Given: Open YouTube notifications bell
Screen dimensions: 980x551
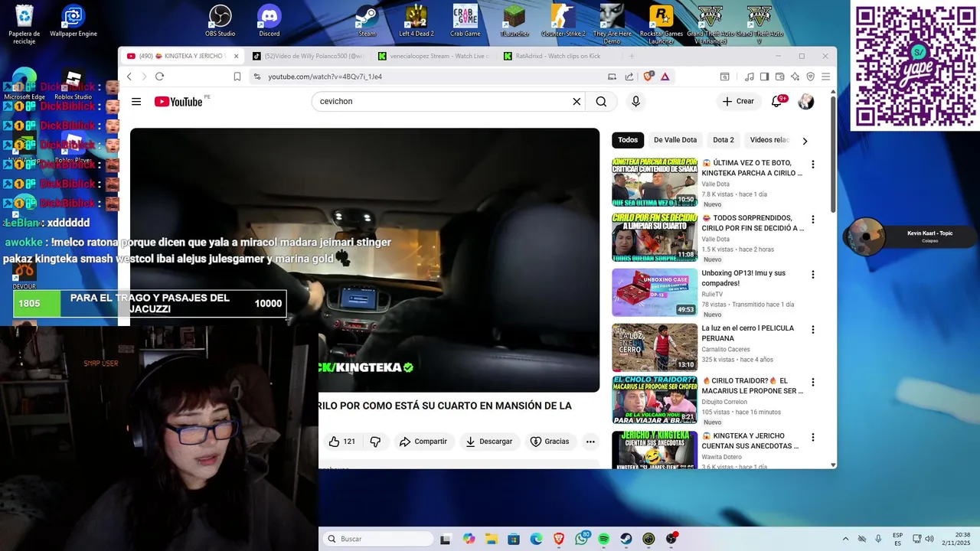Looking at the screenshot, I should click(x=777, y=101).
